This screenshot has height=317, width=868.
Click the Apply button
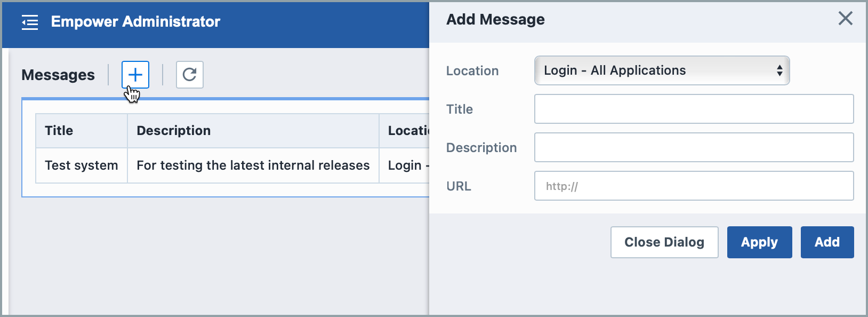(759, 242)
